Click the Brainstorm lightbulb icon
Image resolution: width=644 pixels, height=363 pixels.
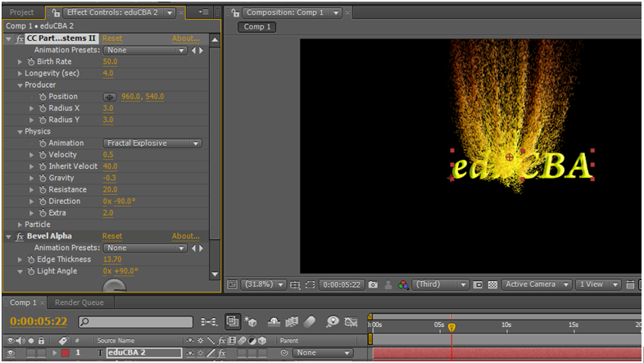coord(333,321)
